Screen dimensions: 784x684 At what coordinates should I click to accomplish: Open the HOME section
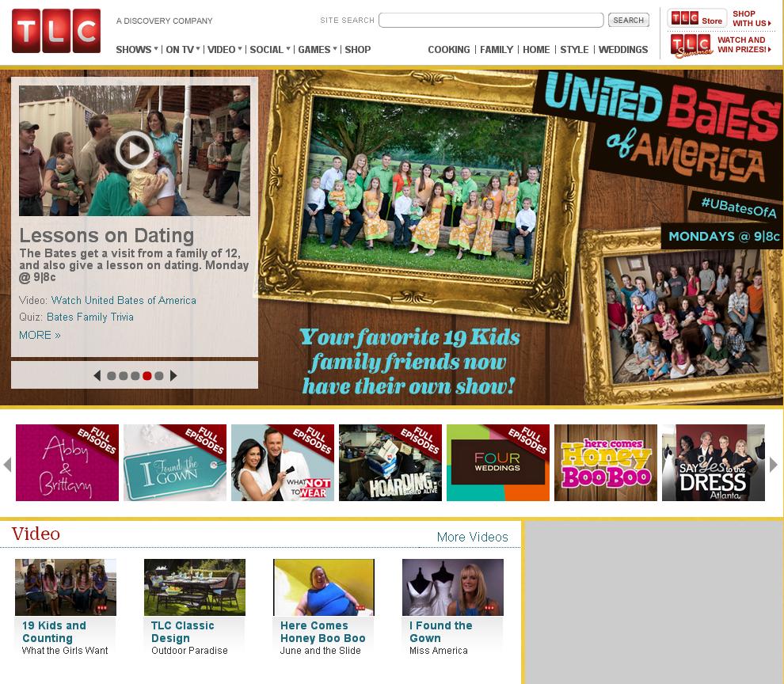(x=536, y=50)
